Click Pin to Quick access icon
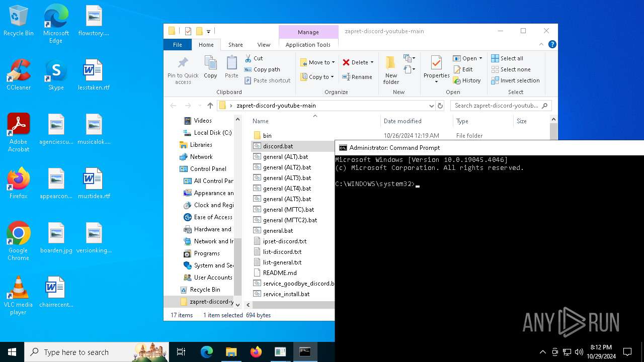The height and width of the screenshot is (362, 644). (x=183, y=70)
